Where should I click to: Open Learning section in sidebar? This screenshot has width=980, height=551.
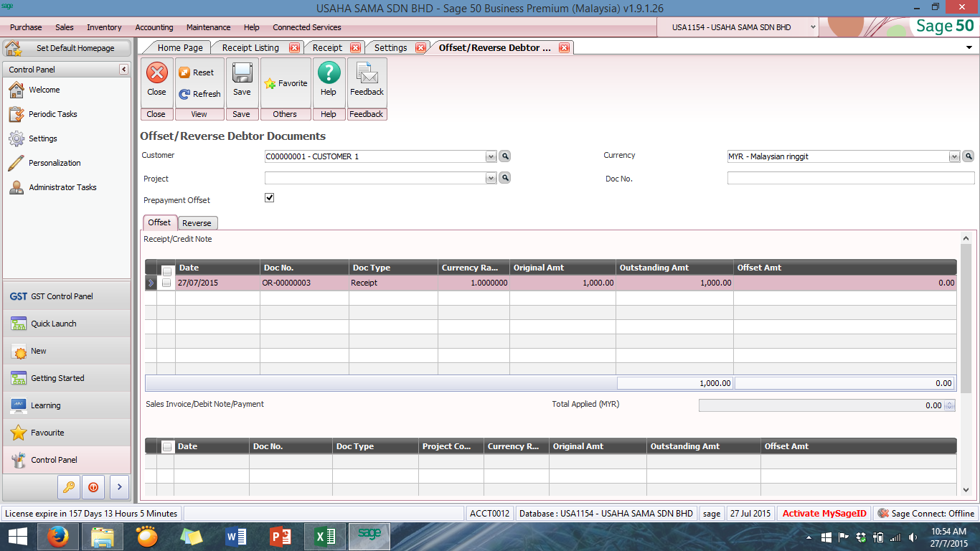coord(67,405)
